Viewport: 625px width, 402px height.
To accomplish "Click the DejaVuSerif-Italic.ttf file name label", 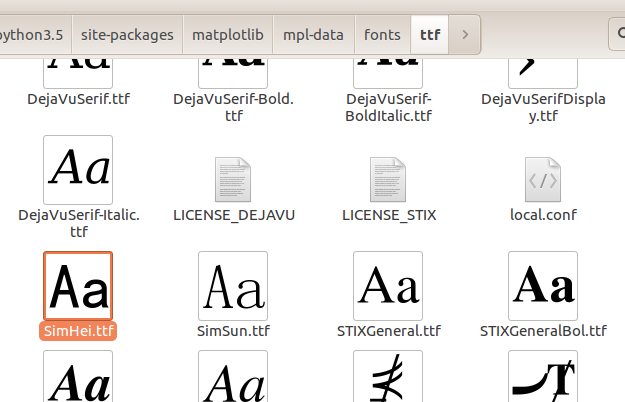I will click(79, 223).
